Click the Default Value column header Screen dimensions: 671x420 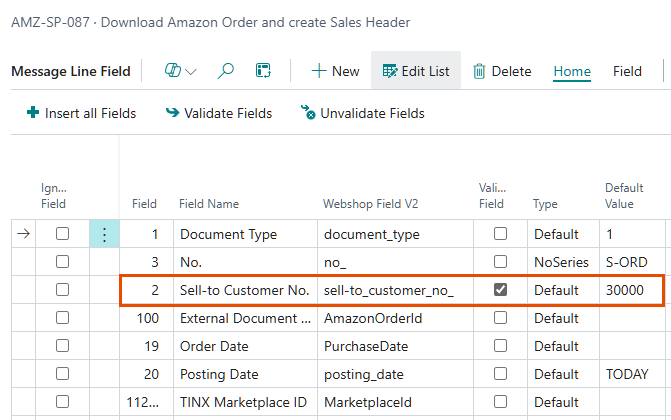click(624, 196)
